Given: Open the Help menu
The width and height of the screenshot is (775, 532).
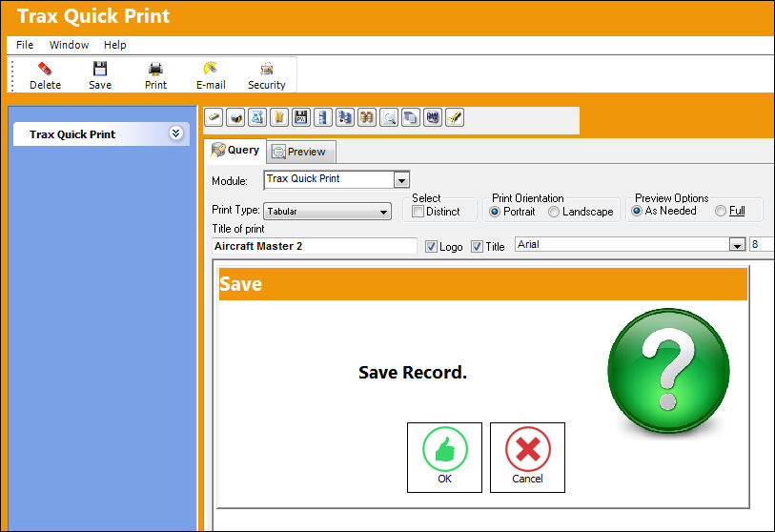Looking at the screenshot, I should click(114, 45).
